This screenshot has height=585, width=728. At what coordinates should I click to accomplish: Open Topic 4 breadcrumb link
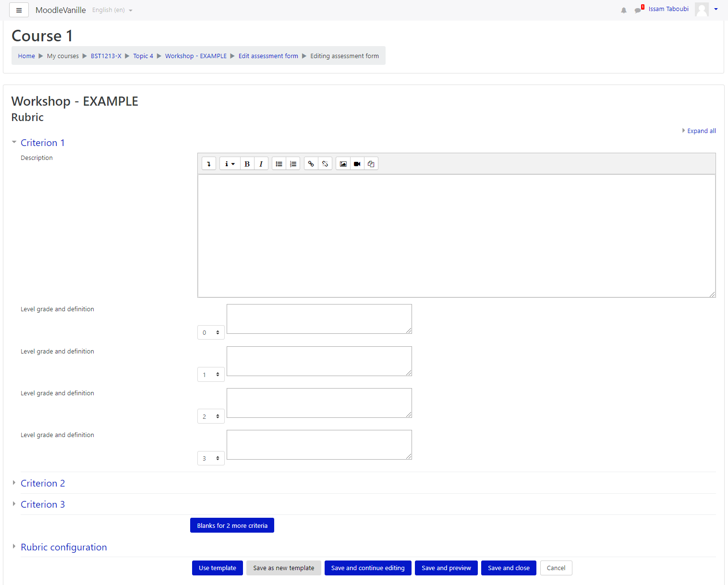click(x=143, y=56)
